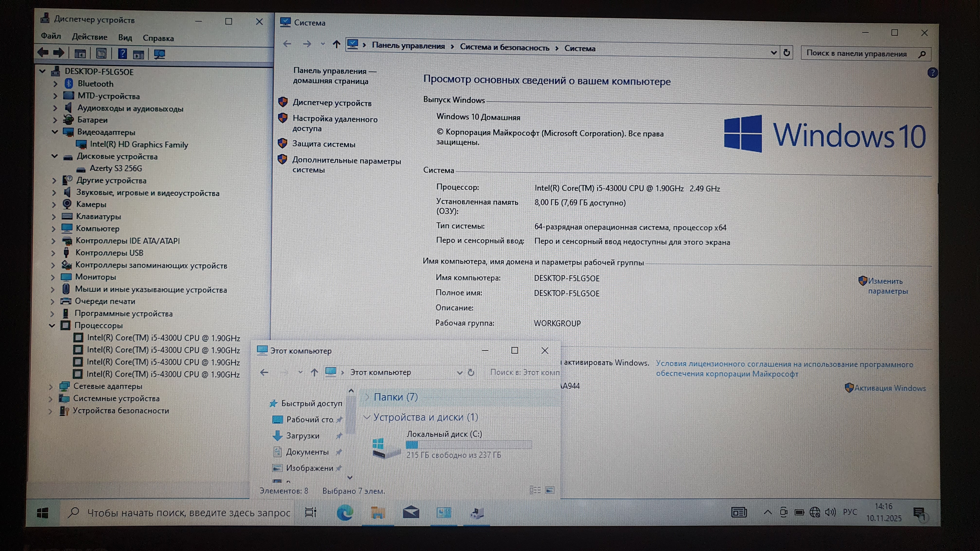Collapse the Устройства и диски group

click(367, 417)
